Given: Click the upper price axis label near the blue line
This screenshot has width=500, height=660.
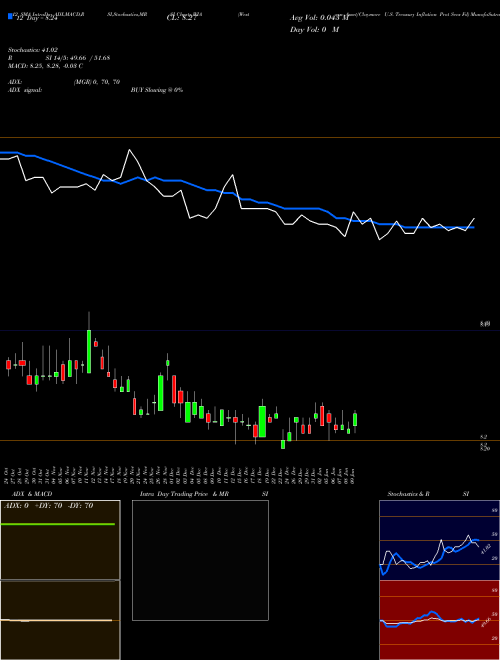Looking at the screenshot, I should coord(485,324).
